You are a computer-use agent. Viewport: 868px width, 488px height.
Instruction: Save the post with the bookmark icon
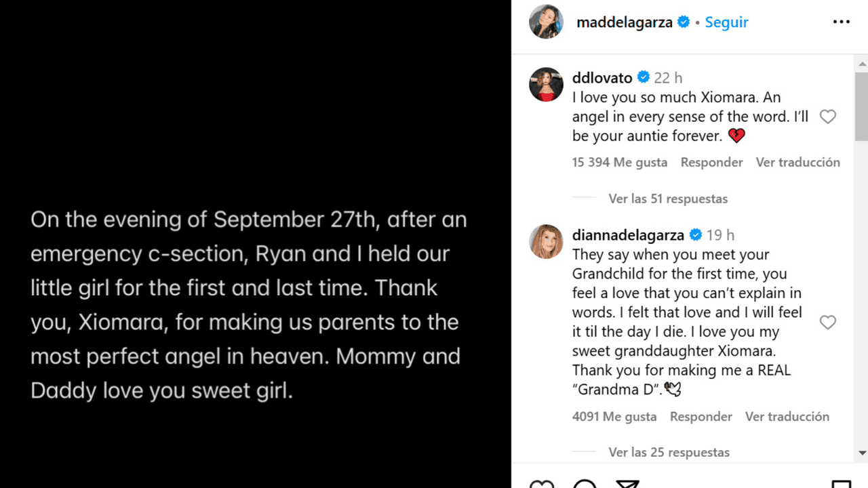[x=841, y=483]
